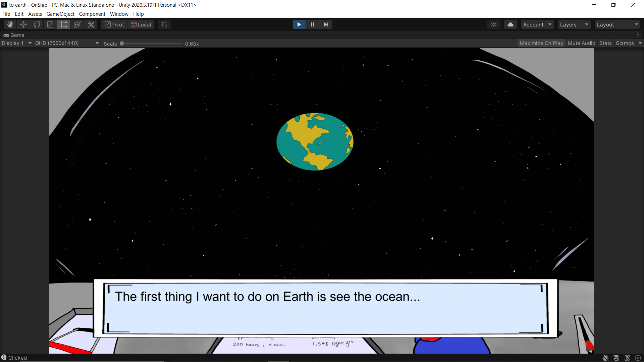
Task: Toggle the Stats overlay
Action: click(x=605, y=43)
